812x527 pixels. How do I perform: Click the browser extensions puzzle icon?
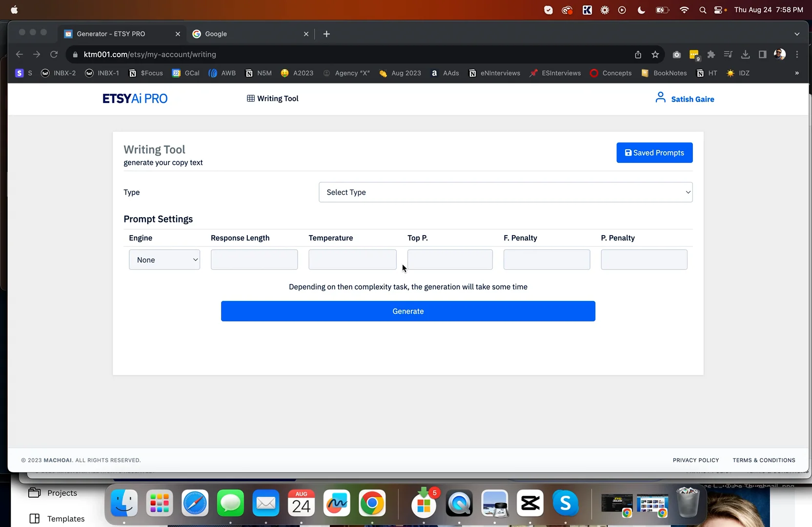coord(711,54)
